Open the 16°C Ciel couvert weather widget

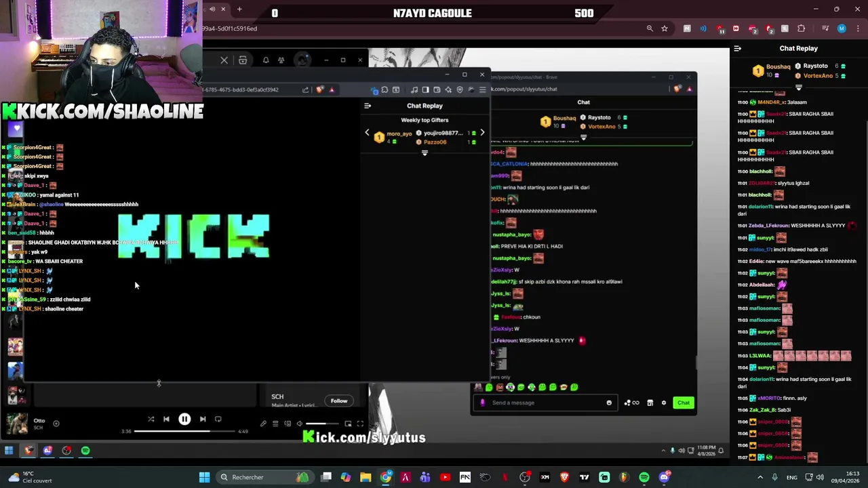[31, 477]
